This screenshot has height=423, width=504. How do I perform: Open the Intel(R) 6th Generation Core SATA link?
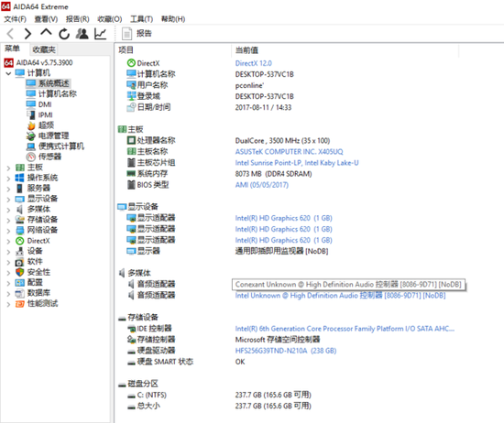coord(345,329)
